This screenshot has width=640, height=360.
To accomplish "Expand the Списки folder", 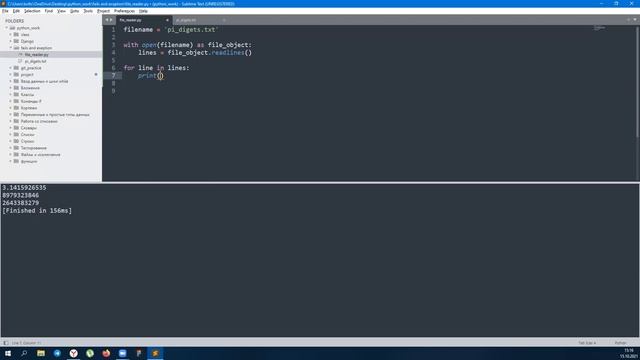I will 11,134.
